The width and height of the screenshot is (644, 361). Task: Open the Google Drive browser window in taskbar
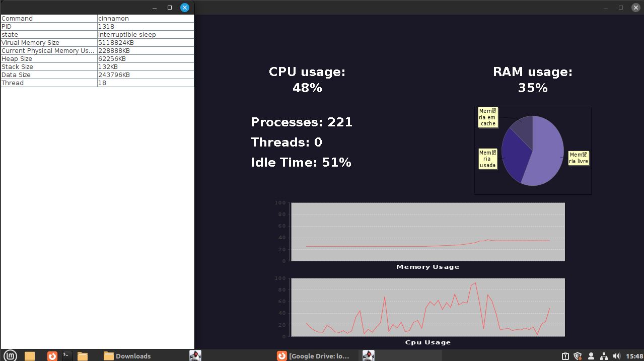pyautogui.click(x=313, y=355)
